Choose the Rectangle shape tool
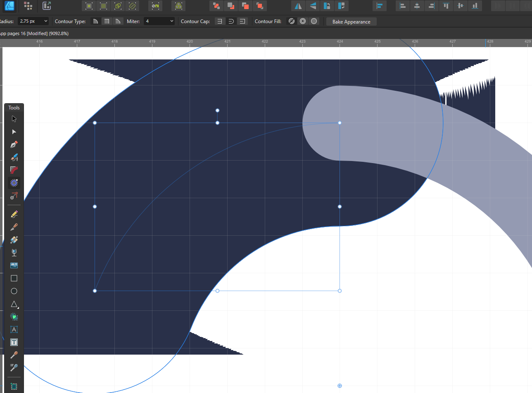 (14, 278)
